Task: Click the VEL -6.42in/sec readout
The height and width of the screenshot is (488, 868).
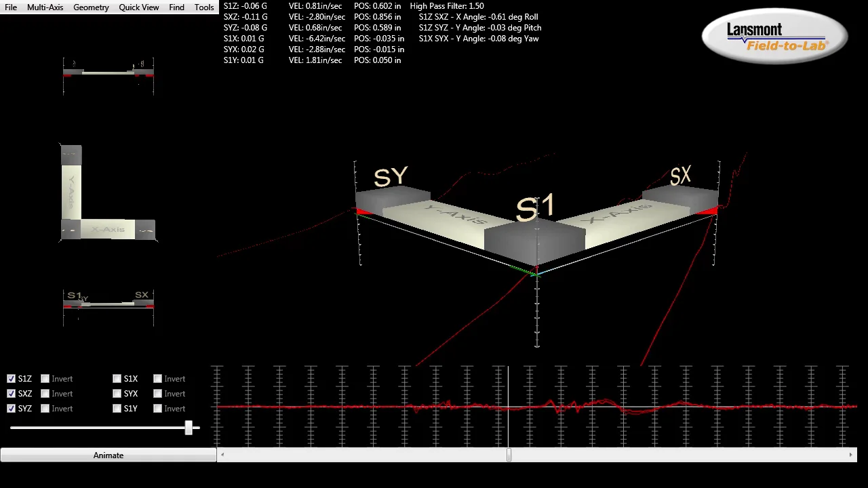Action: coord(317,39)
